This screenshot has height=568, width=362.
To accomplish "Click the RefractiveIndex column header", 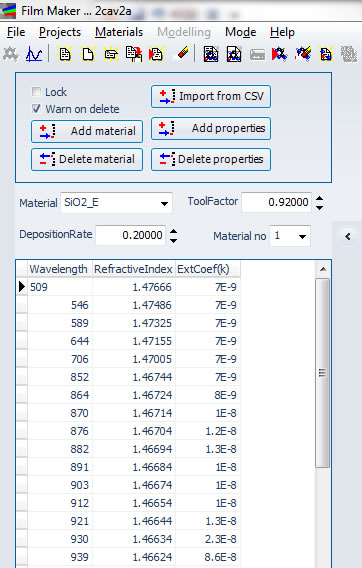I will pyautogui.click(x=134, y=269).
